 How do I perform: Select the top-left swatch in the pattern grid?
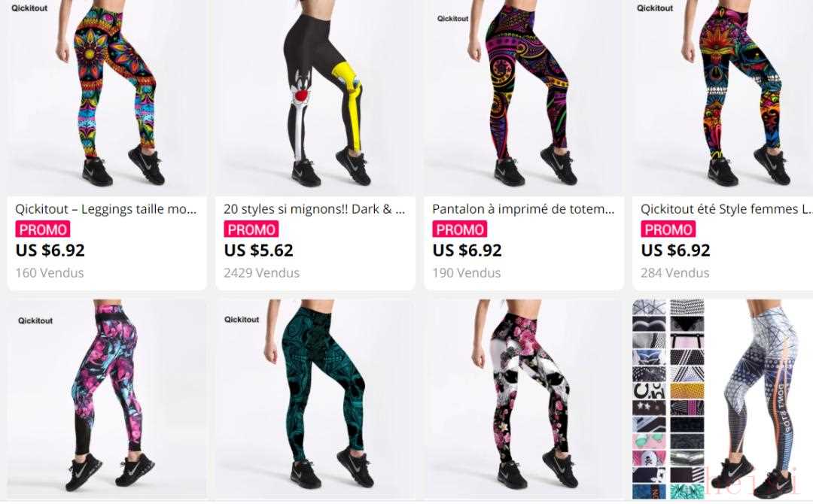click(x=649, y=307)
